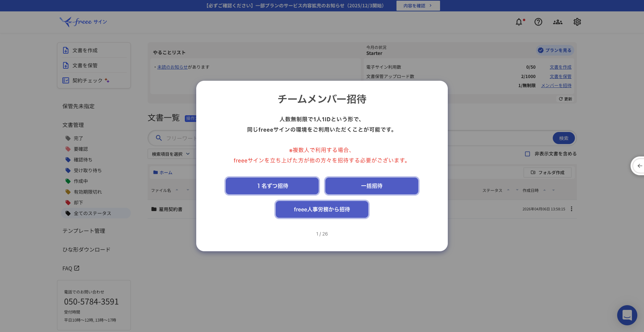The width and height of the screenshot is (644, 332).
Task: Choose １名ずつ招待 in the invite dialog
Action: [272, 186]
